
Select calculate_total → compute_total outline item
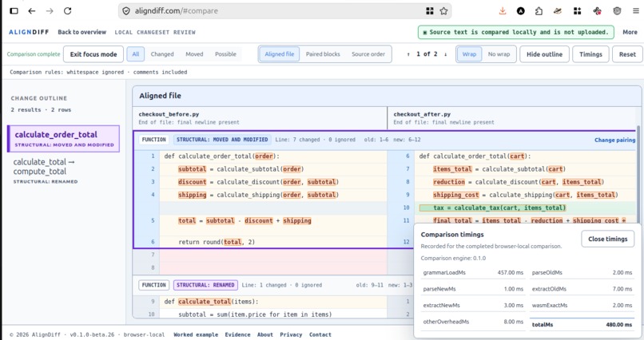tap(64, 171)
